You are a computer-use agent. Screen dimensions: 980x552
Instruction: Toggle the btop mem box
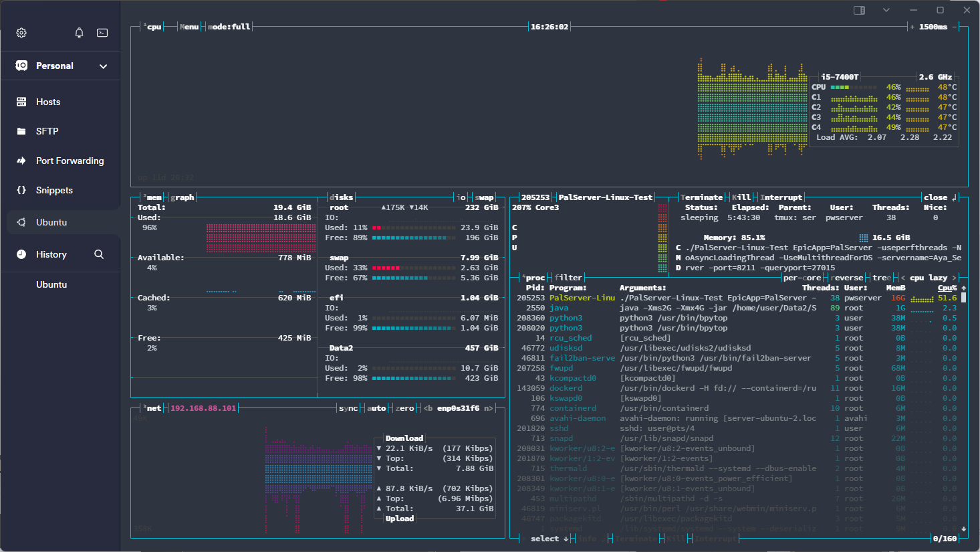pyautogui.click(x=153, y=197)
